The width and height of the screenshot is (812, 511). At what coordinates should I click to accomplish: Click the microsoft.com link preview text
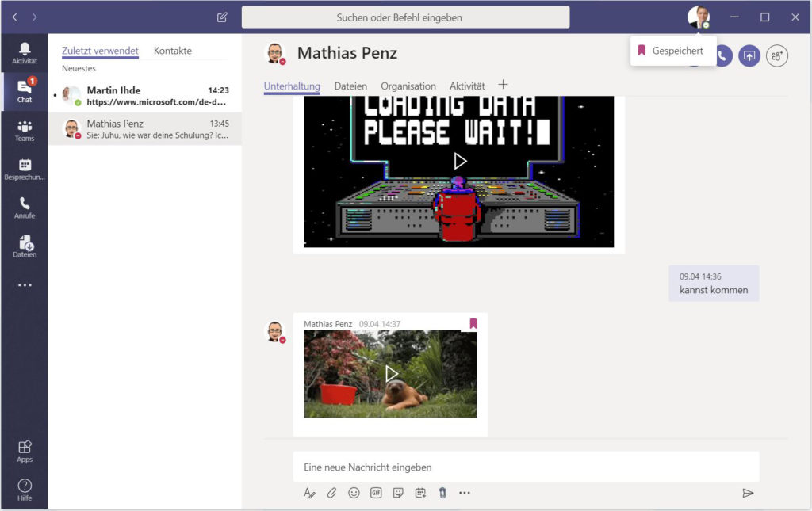point(156,102)
